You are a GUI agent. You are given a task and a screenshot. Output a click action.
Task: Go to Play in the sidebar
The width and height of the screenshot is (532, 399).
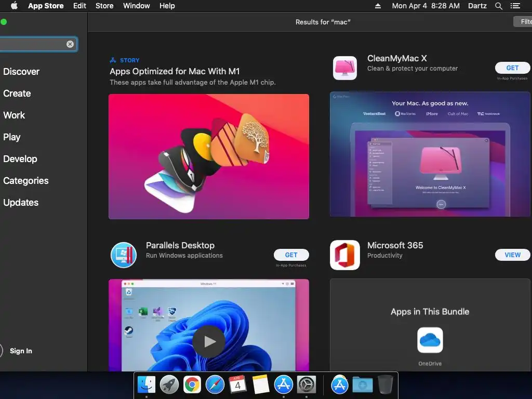(x=12, y=137)
